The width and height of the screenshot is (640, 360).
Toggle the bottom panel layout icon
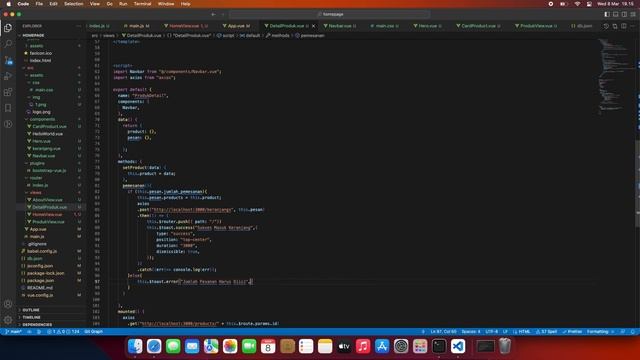point(616,14)
